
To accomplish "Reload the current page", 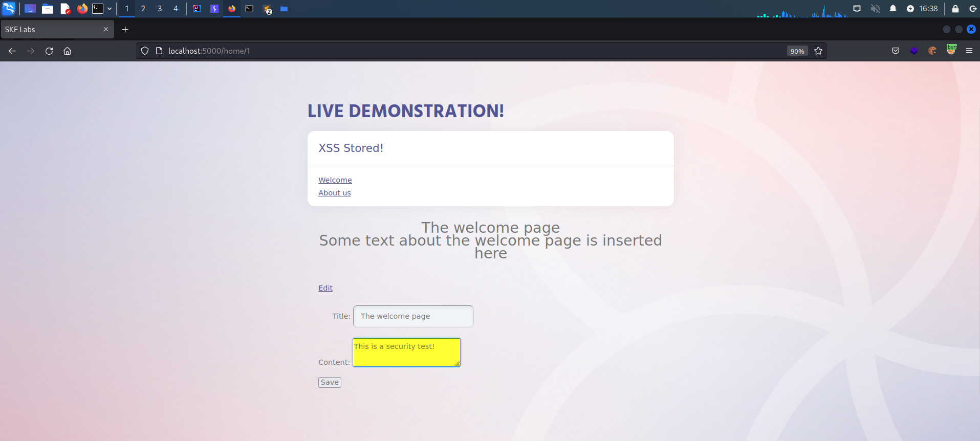I will 49,51.
